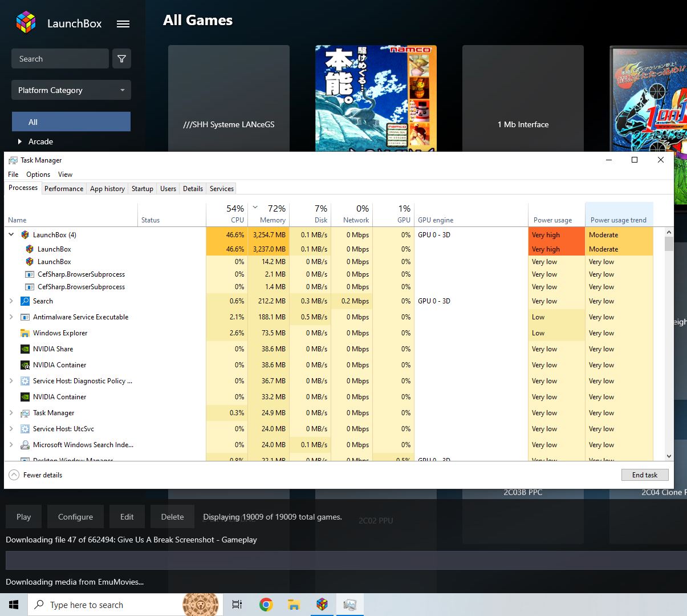The image size is (687, 616).
Task: Switch to the Startup tab
Action: click(x=143, y=189)
